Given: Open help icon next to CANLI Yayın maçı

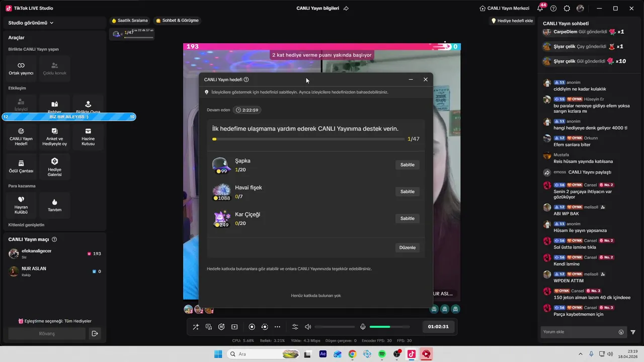Looking at the screenshot, I should (x=54, y=239).
